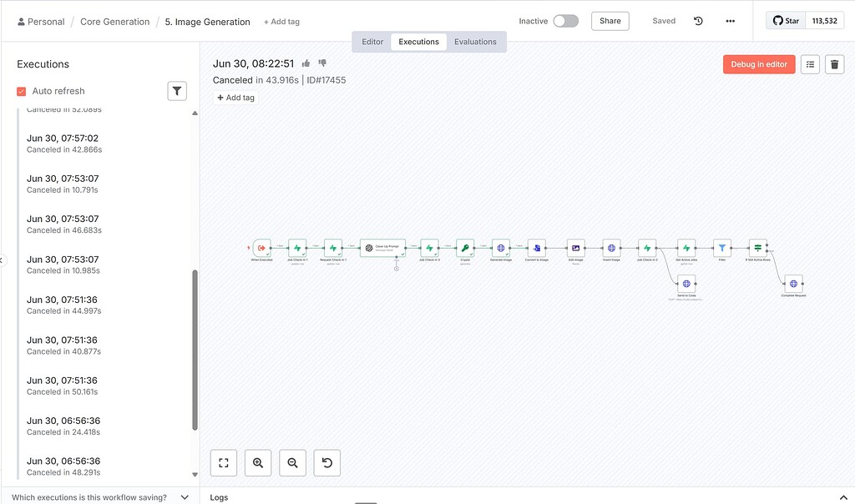Image resolution: width=855 pixels, height=504 pixels.
Task: Toggle the workflow Inactive switch
Action: [x=564, y=21]
